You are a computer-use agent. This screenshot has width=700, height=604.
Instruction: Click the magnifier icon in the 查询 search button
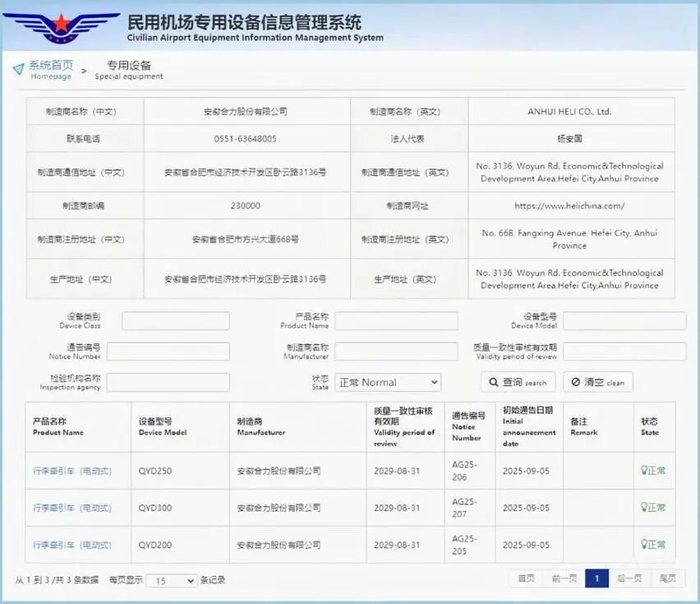tap(494, 382)
